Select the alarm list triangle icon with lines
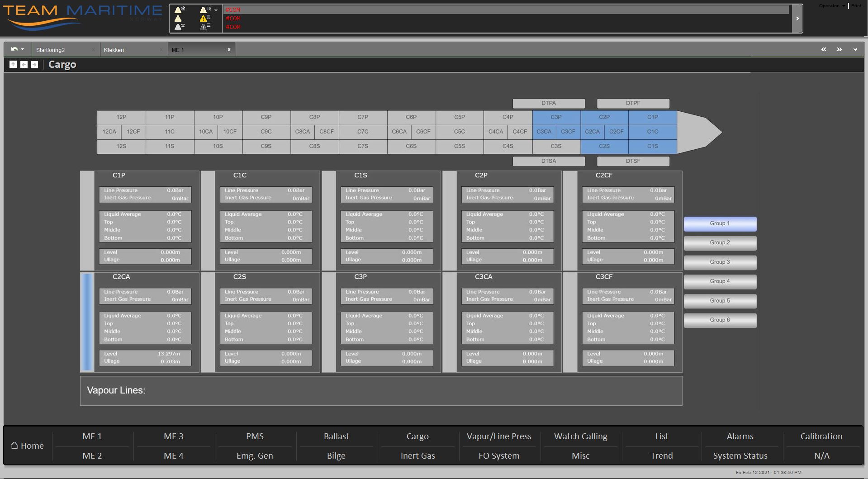 coord(204,27)
